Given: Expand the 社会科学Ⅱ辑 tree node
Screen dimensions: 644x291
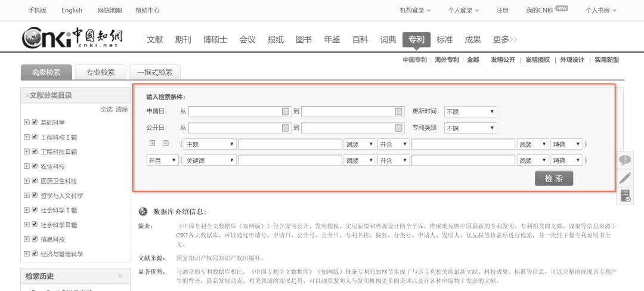Looking at the screenshot, I should click(27, 224).
